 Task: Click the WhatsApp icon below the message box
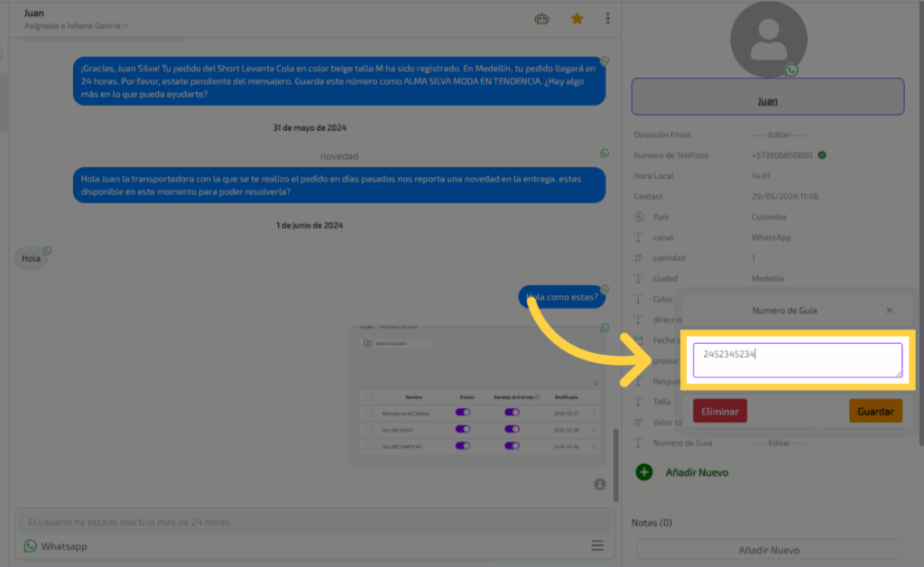coord(31,546)
